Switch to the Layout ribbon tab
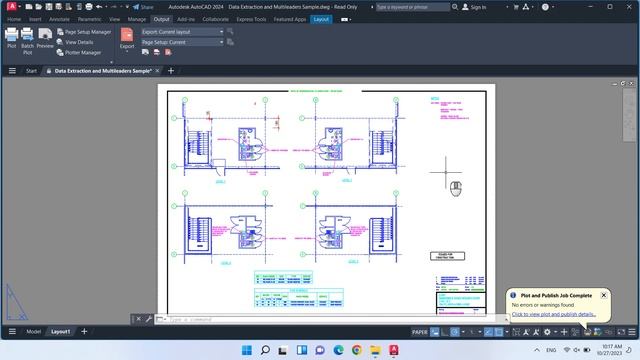640x360 pixels. [321, 19]
